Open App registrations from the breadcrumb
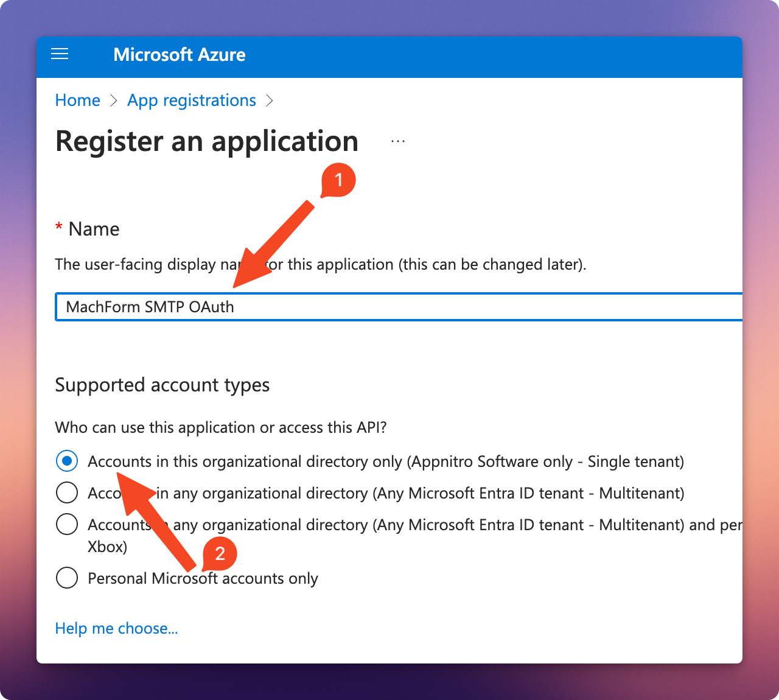The height and width of the screenshot is (700, 779). coord(191,100)
